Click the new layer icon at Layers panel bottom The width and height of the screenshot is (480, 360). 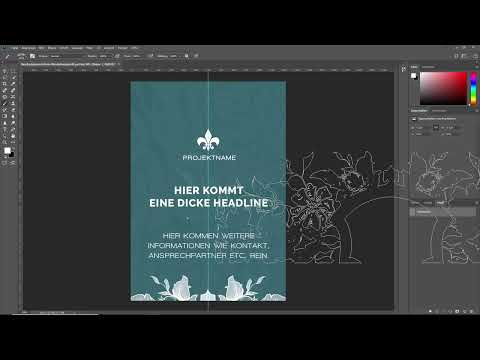[464, 311]
